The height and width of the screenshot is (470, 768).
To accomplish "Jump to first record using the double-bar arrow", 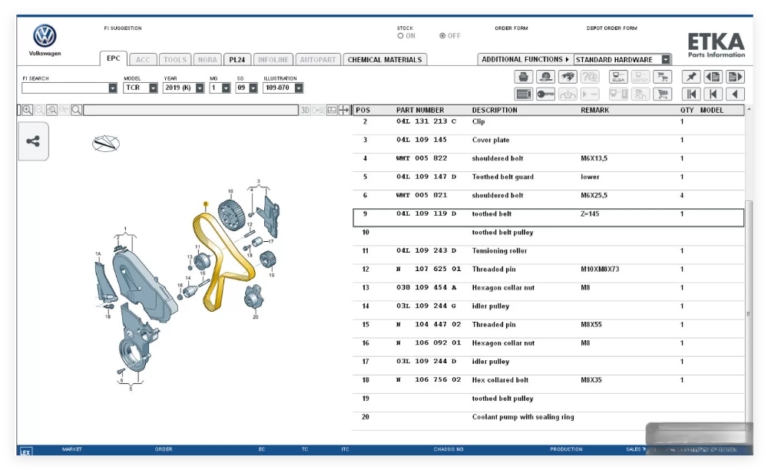I will point(691,94).
